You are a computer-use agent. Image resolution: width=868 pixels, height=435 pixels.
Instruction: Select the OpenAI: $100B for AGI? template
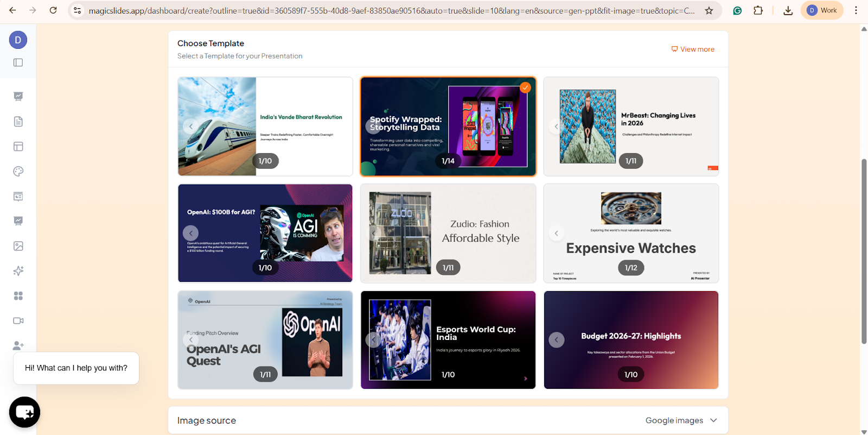pos(265,233)
